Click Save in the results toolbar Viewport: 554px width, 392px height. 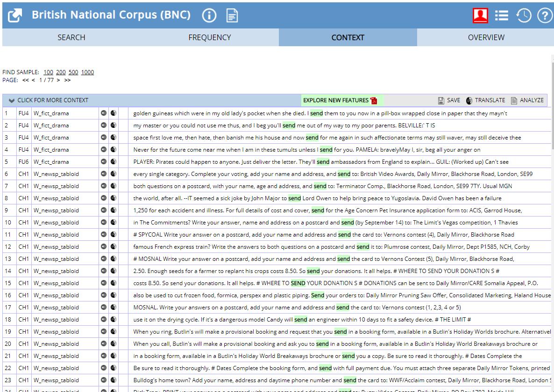(449, 100)
